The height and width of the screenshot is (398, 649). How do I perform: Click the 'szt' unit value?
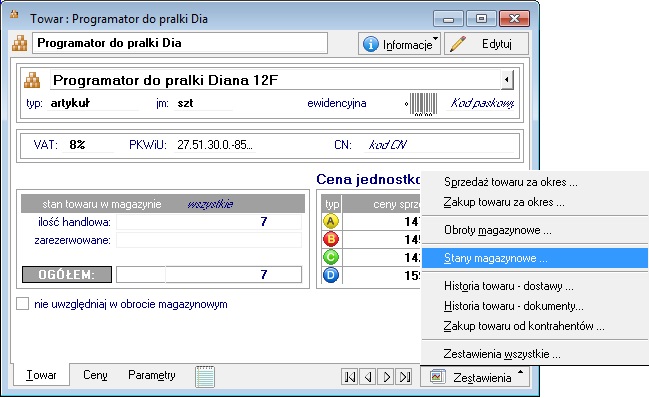pyautogui.click(x=185, y=103)
